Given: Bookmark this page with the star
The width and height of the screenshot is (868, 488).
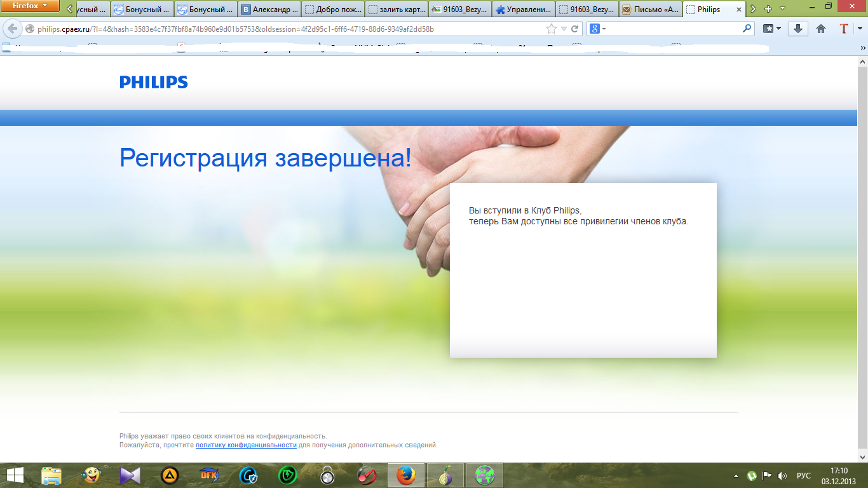Looking at the screenshot, I should pos(551,29).
